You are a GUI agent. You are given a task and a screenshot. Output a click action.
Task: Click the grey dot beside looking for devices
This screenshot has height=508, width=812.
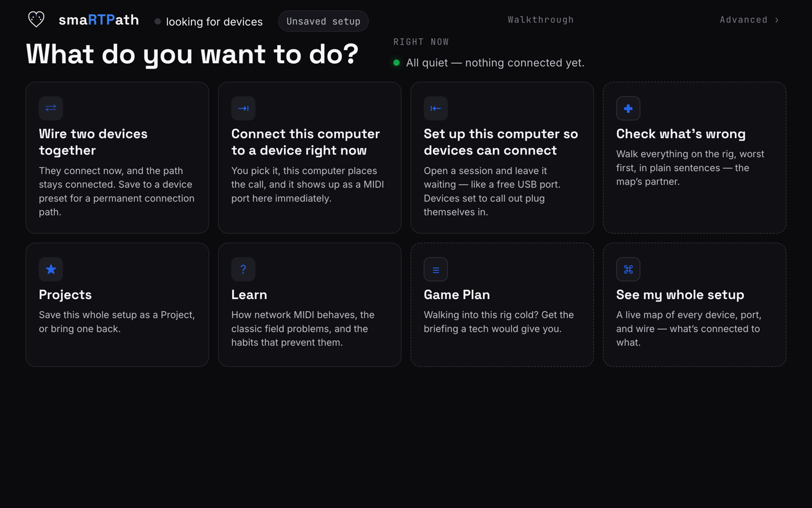point(158,21)
